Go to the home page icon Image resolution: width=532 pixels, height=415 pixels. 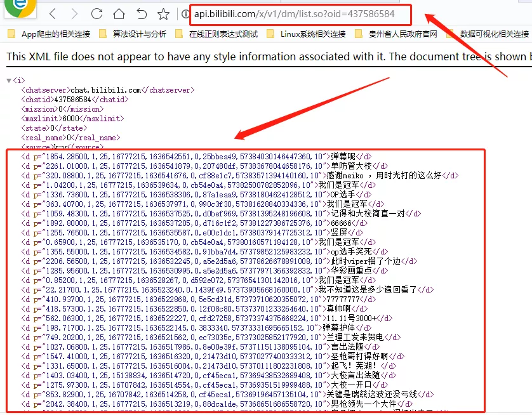(x=119, y=14)
